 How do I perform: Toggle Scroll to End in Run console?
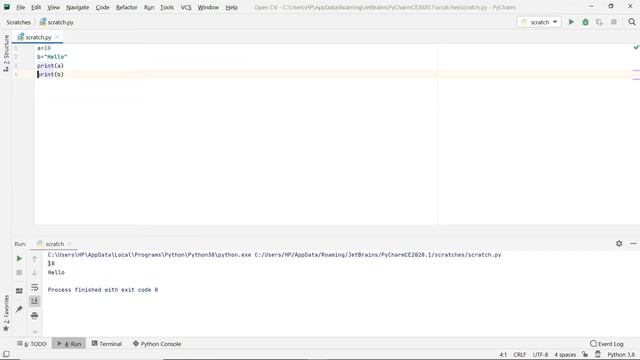(x=35, y=301)
